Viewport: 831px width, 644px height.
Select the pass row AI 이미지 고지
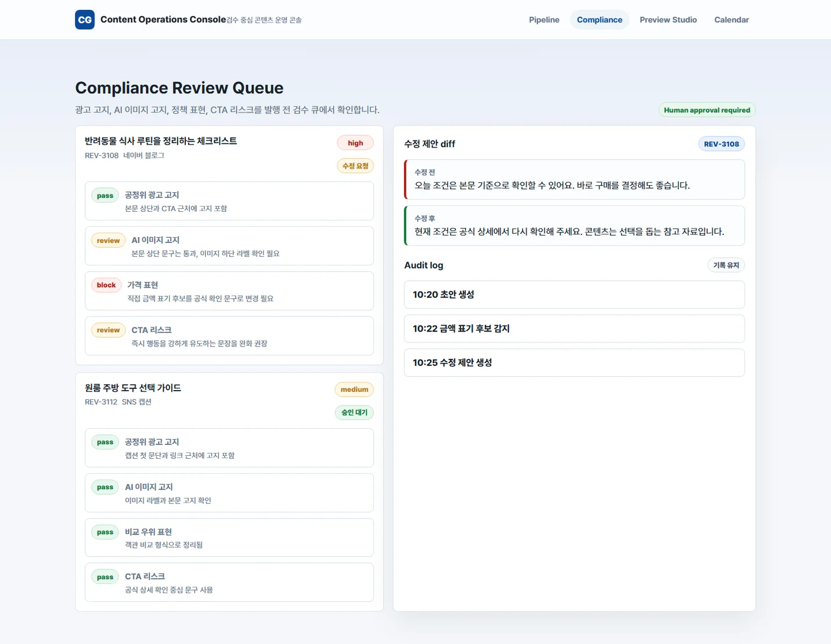[x=229, y=493]
